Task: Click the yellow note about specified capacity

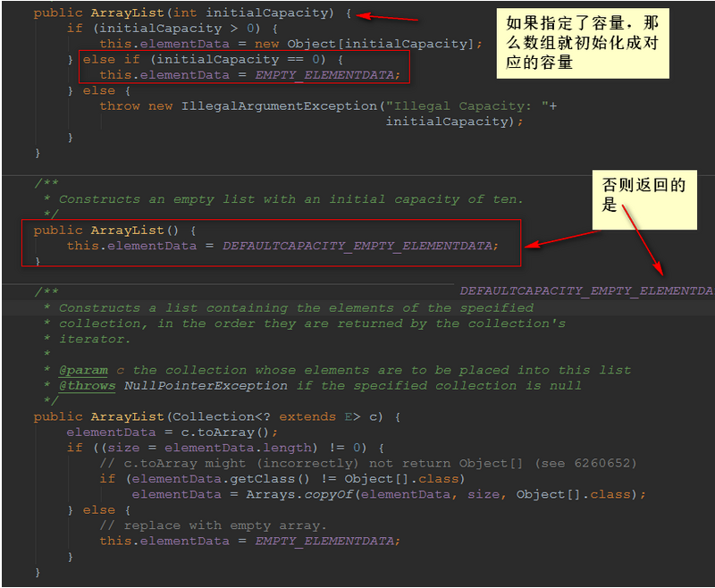Action: coord(583,43)
